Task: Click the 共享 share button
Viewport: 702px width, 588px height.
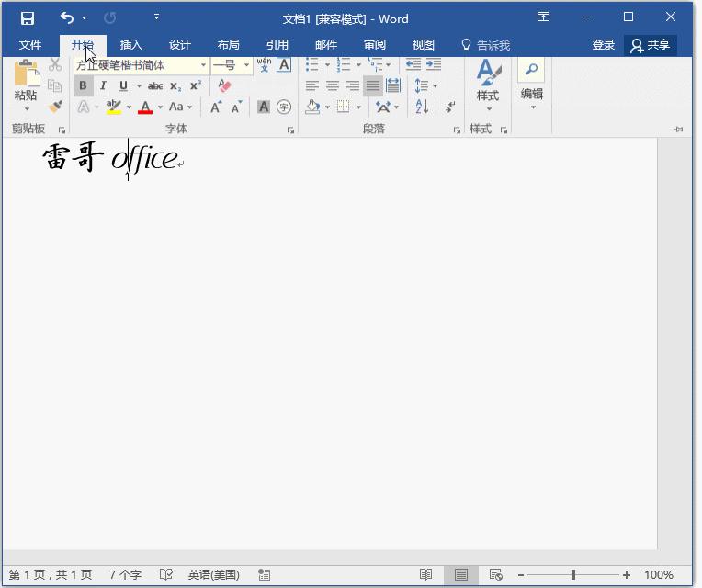Action: (x=650, y=45)
